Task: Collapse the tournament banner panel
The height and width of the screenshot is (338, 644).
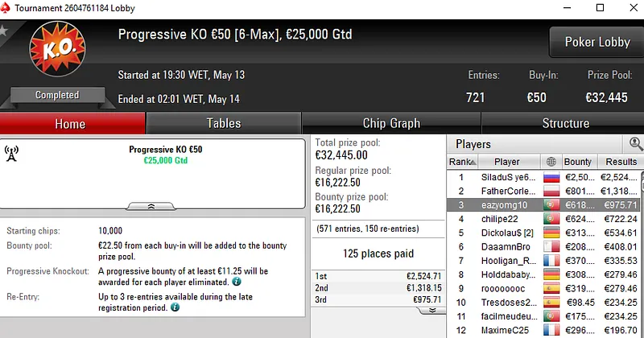Action: point(153,206)
